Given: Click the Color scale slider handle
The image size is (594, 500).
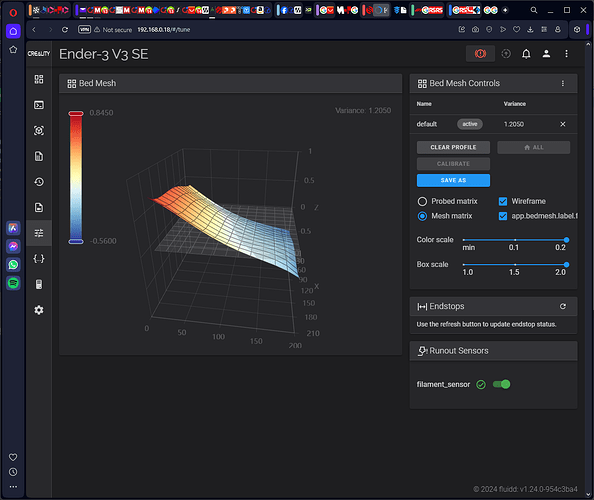Looking at the screenshot, I should click(x=566, y=240).
